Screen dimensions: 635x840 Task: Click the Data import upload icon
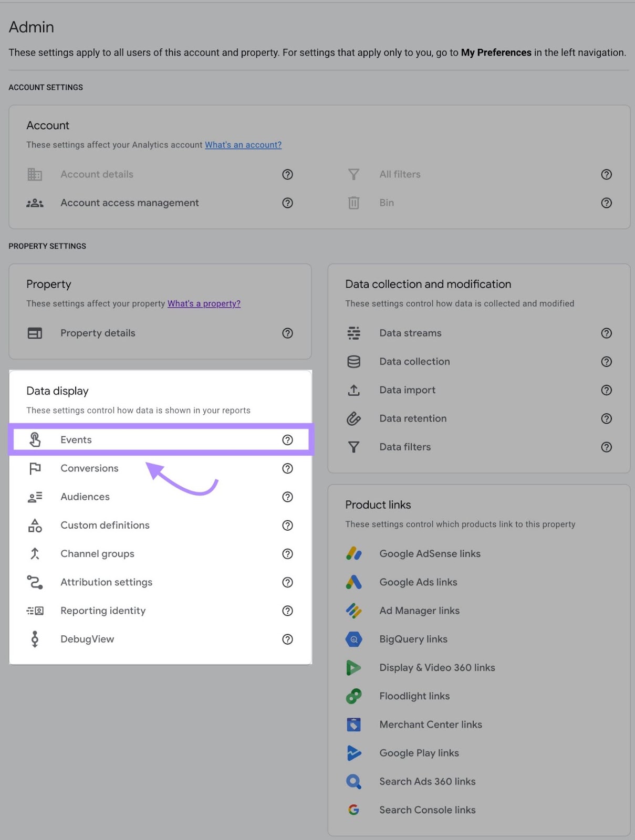point(354,390)
